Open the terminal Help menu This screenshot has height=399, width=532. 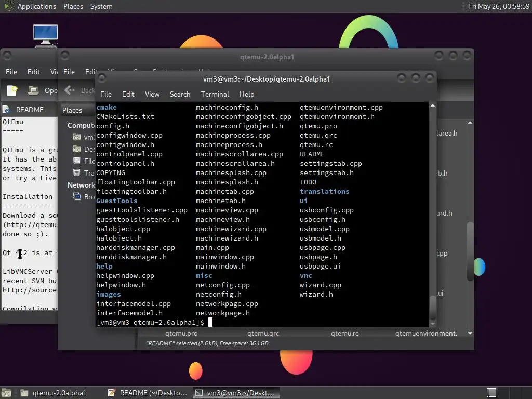[x=247, y=95]
